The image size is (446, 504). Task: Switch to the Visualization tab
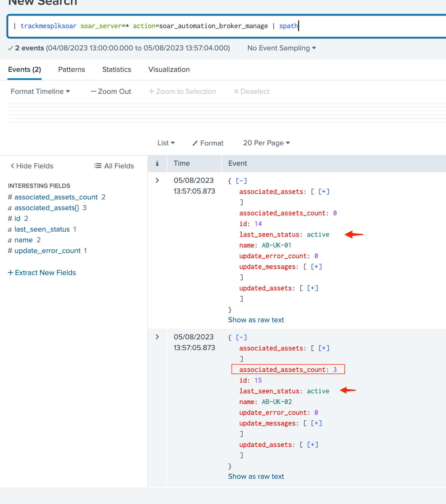[169, 69]
